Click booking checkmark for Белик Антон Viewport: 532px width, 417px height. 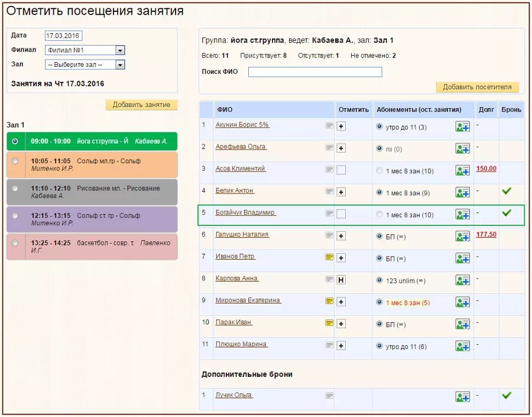(x=507, y=191)
